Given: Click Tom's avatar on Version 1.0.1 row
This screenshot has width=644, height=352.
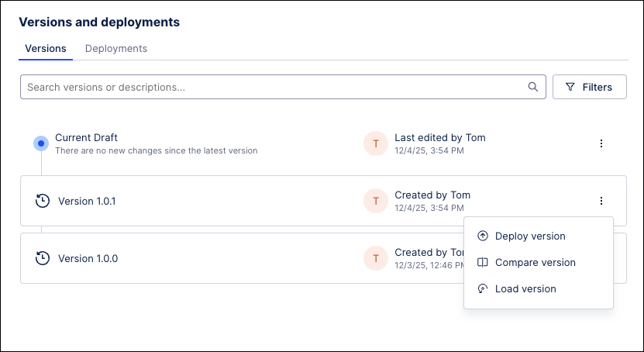Looking at the screenshot, I should [x=376, y=201].
